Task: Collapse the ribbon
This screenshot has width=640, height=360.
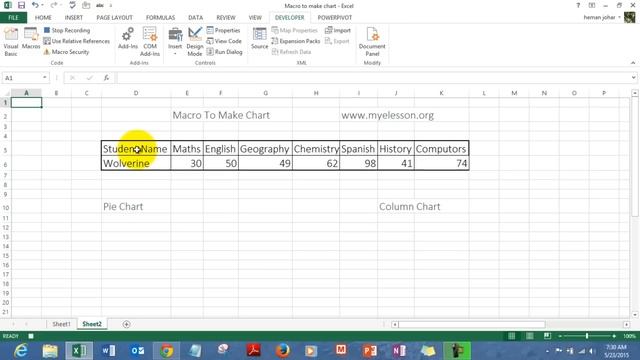Action: [633, 63]
